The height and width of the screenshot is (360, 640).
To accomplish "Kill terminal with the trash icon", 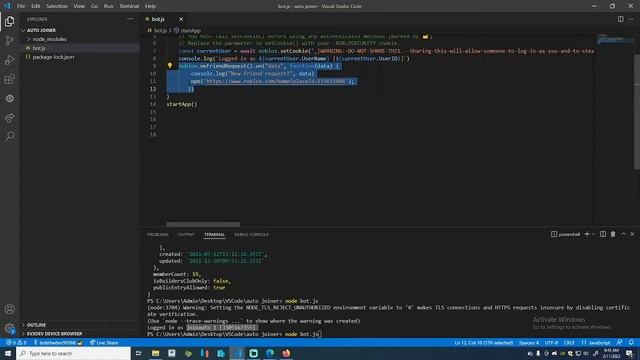I will tap(613, 234).
